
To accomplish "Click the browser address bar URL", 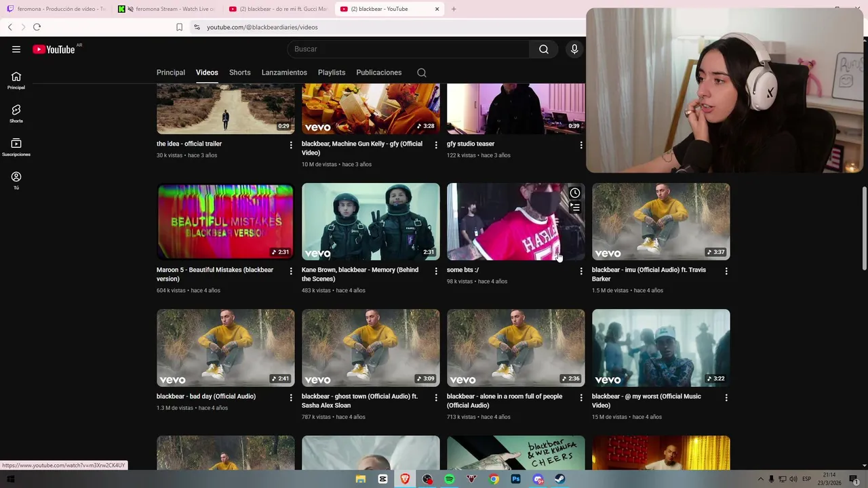I will pos(262,27).
